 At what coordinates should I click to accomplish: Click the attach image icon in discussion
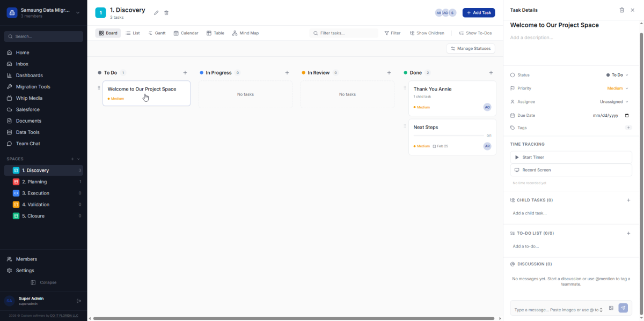tap(611, 308)
